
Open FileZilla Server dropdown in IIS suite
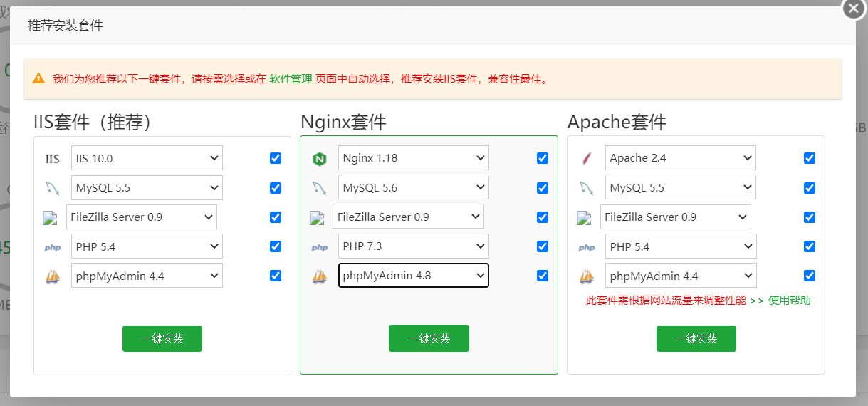pos(142,217)
